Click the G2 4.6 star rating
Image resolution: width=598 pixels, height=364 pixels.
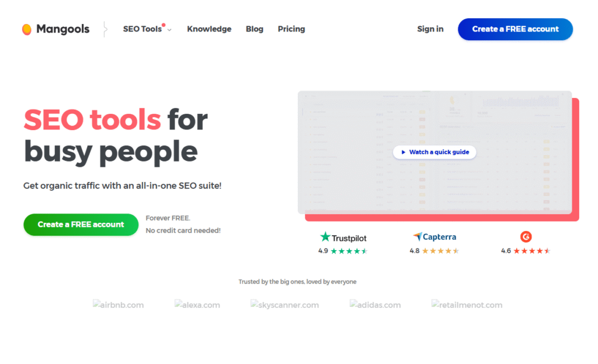(526, 251)
